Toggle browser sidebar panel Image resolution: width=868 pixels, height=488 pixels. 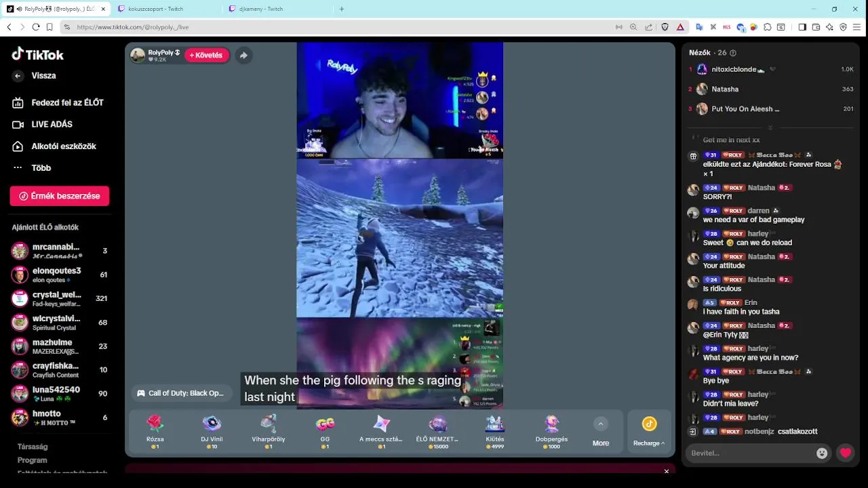(x=802, y=27)
